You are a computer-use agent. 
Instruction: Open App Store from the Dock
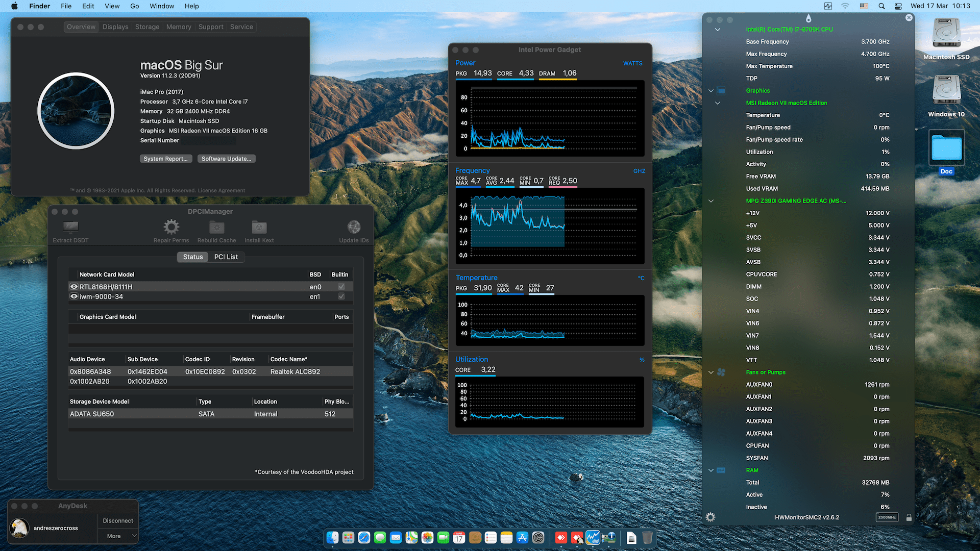[x=522, y=537]
